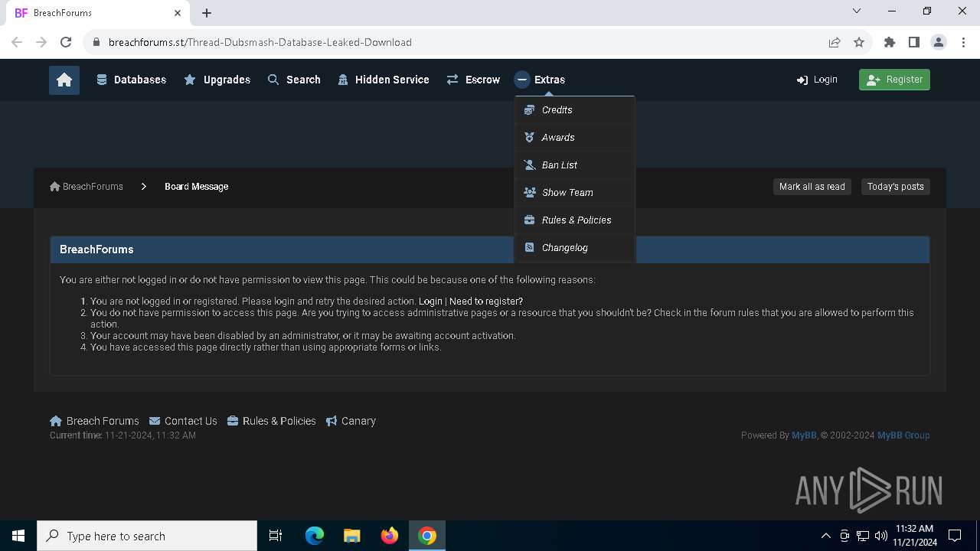Image resolution: width=980 pixels, height=551 pixels.
Task: Click the browser Forward arrow
Action: [41, 42]
